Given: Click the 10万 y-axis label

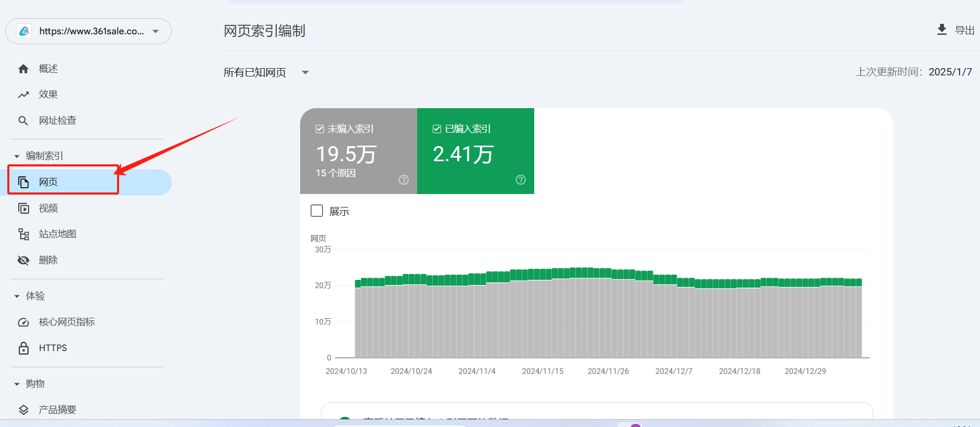Looking at the screenshot, I should pos(323,322).
